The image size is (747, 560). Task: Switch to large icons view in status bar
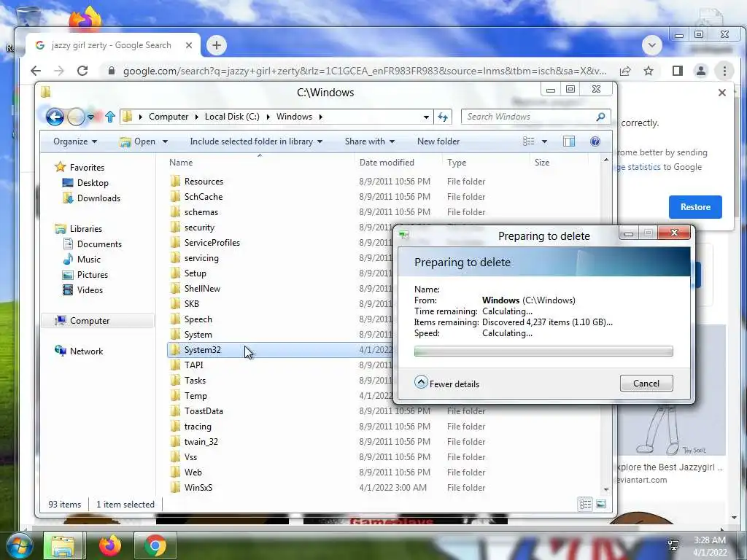(x=601, y=504)
